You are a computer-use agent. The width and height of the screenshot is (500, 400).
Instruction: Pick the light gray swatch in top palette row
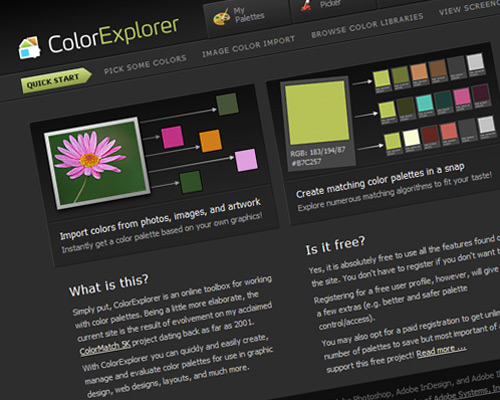(x=475, y=61)
